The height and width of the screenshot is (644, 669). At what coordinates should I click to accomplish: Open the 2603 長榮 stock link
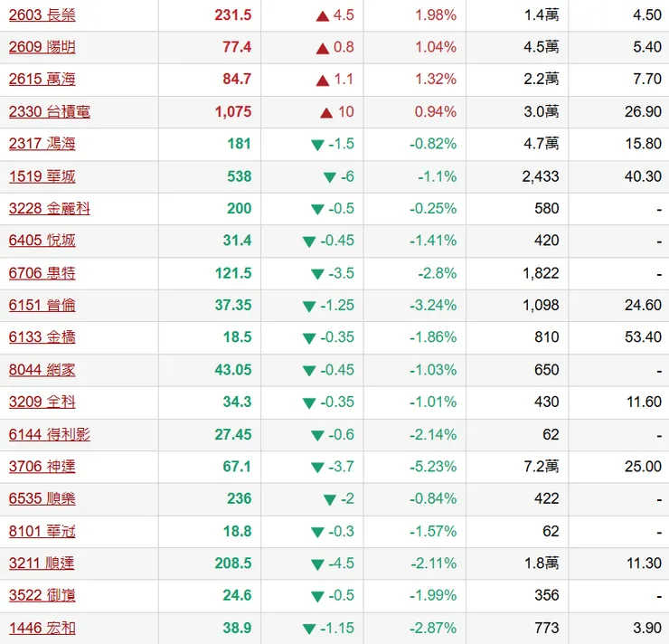[42, 15]
